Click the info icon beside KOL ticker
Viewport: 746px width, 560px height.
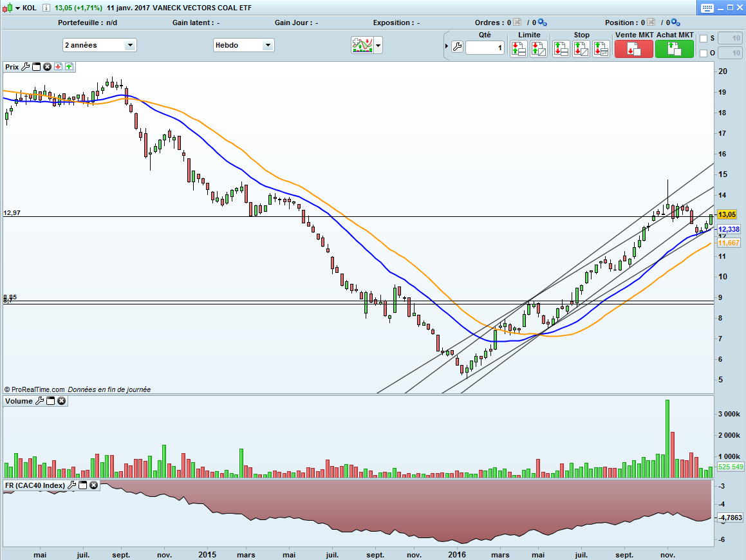46,8
